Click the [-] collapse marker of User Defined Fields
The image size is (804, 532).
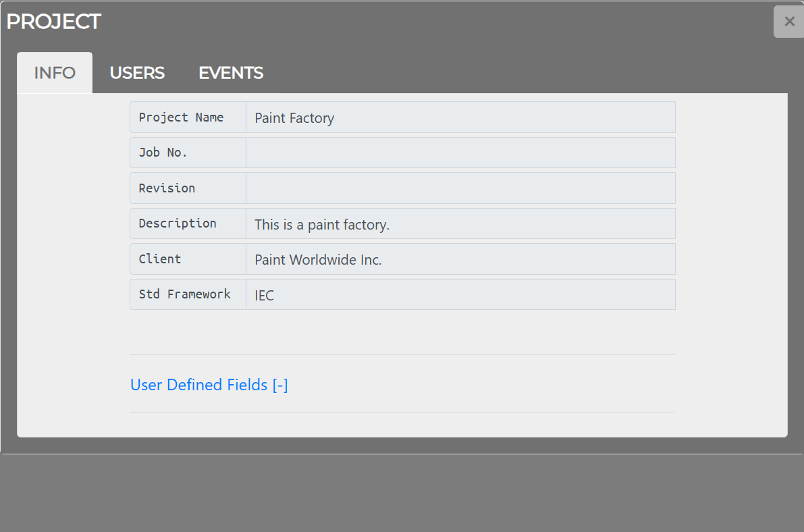[280, 385]
